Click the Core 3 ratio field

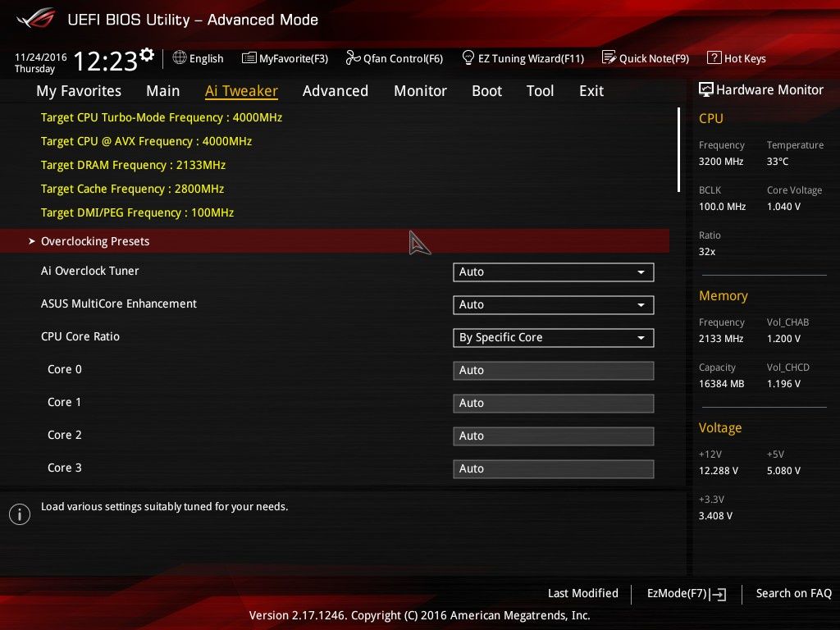point(553,468)
